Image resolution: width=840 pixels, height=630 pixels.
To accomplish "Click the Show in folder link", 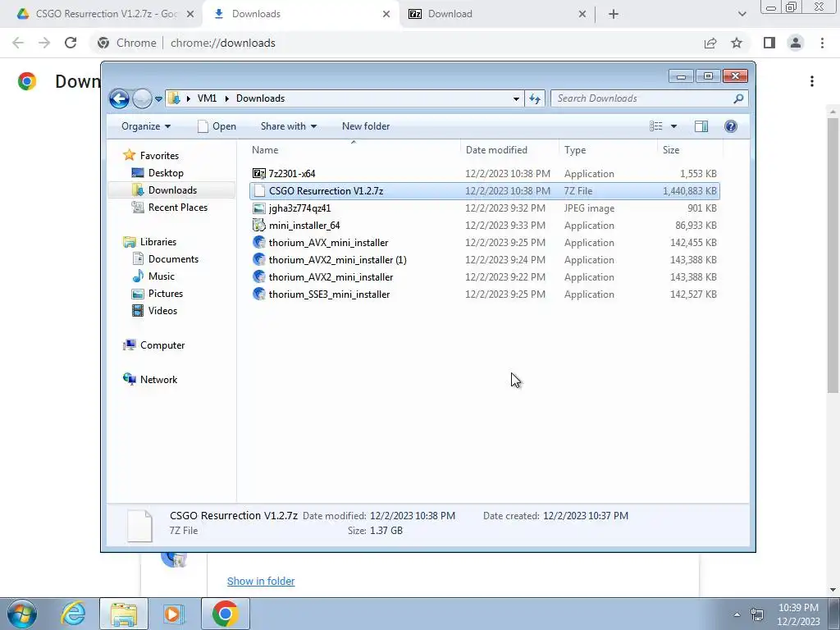I will click(261, 582).
